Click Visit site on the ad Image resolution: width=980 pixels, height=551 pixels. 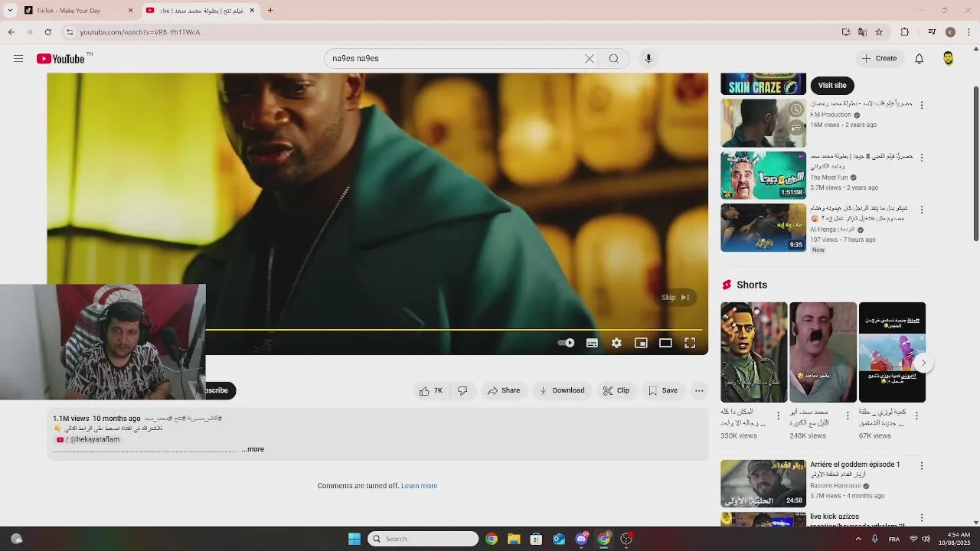pos(832,85)
